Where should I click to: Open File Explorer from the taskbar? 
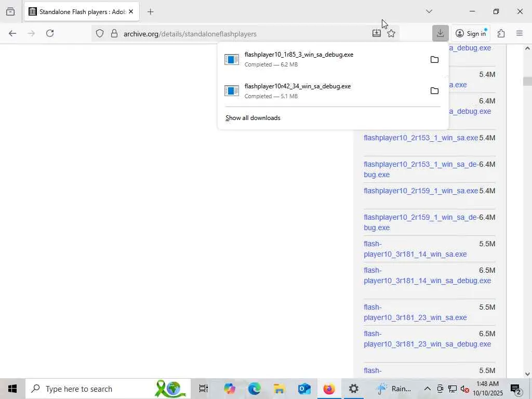tap(279, 389)
